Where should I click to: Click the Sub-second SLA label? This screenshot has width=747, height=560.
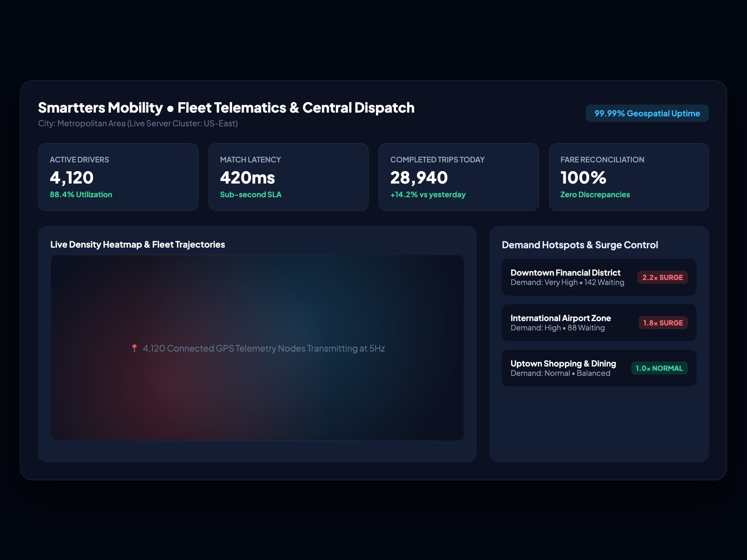(x=251, y=194)
